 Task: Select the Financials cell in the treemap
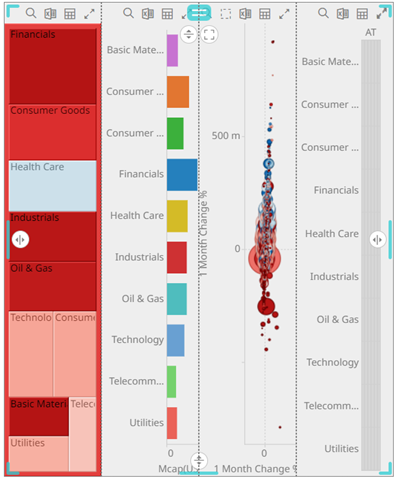53,66
